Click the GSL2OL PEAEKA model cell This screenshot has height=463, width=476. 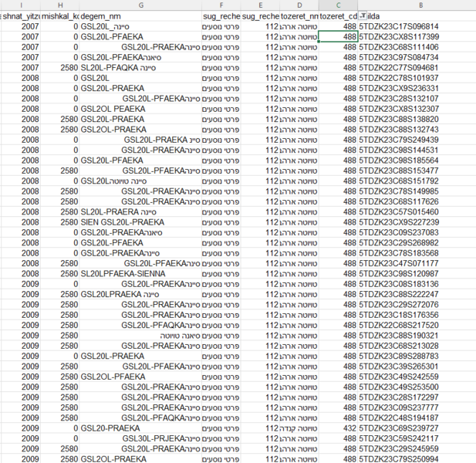(x=140, y=109)
